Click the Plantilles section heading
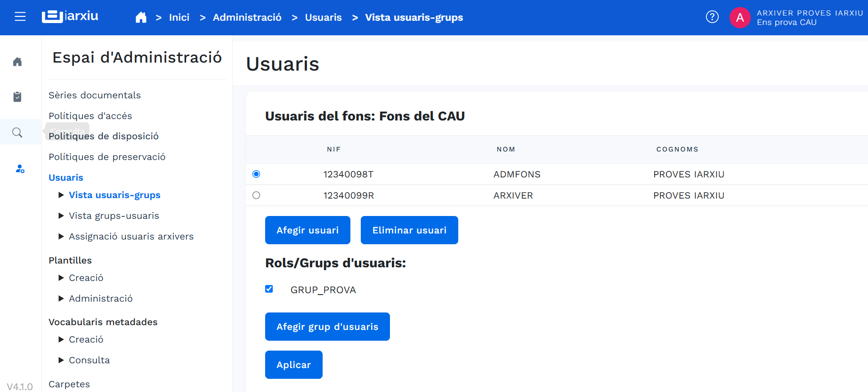The height and width of the screenshot is (392, 868). tap(70, 260)
